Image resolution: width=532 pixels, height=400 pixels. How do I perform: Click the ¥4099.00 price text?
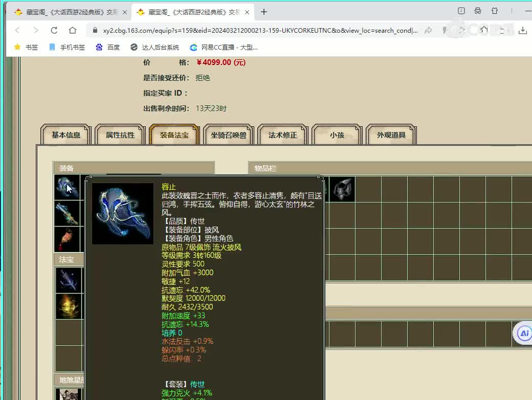[x=221, y=62]
